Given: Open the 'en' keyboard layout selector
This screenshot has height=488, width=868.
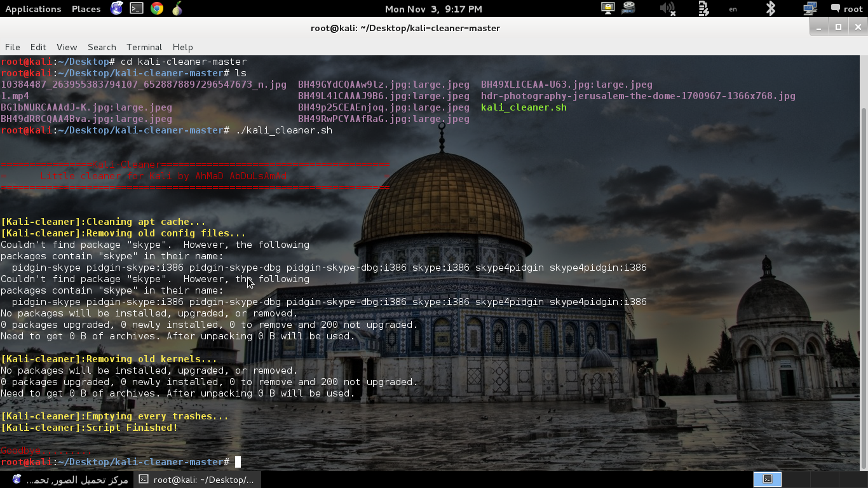Looking at the screenshot, I should tap(733, 9).
